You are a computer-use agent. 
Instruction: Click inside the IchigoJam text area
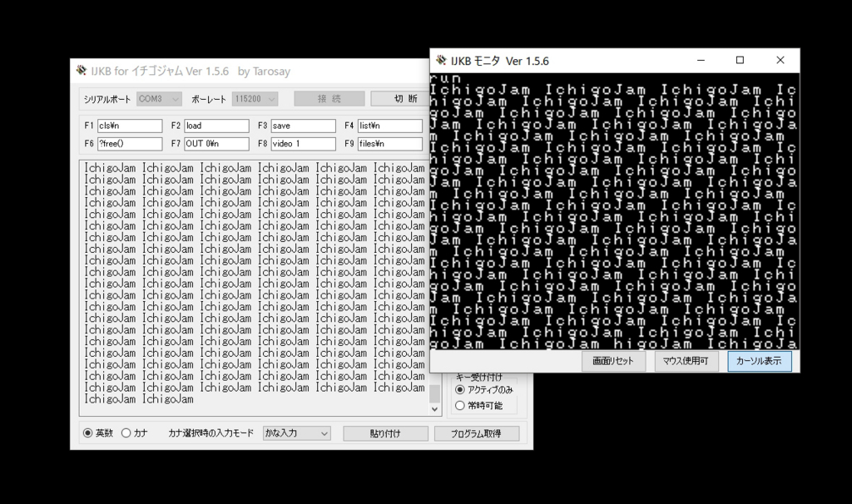pyautogui.click(x=255, y=288)
